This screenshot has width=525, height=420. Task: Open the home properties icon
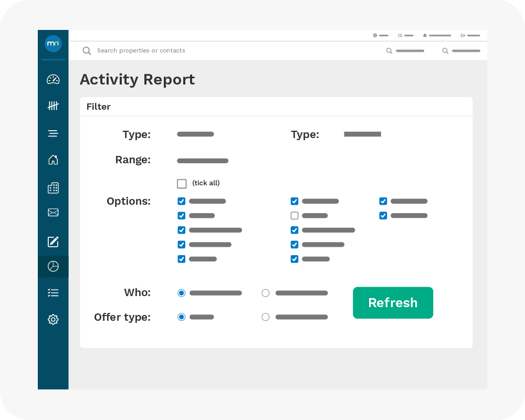pyautogui.click(x=53, y=160)
